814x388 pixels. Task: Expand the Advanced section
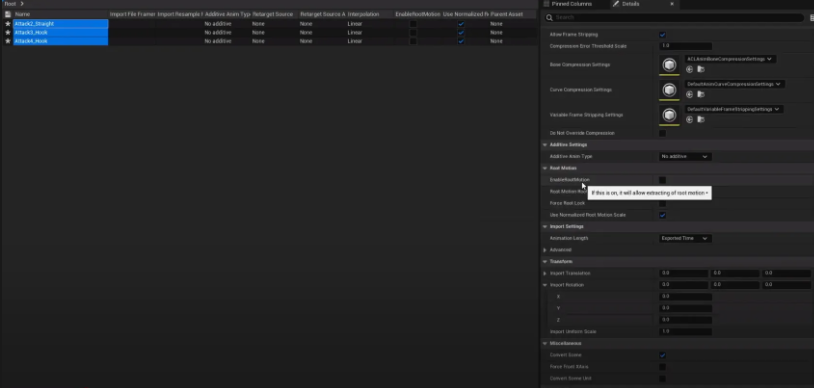tap(545, 250)
